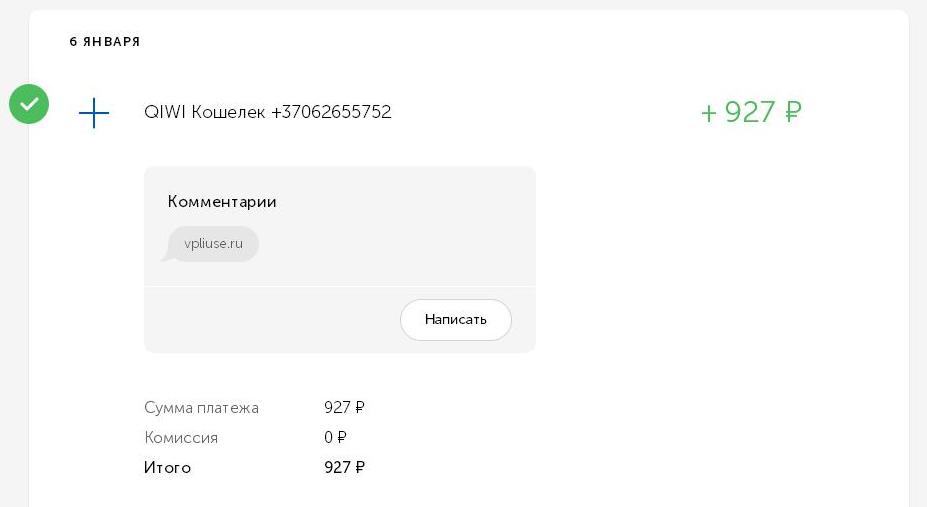Select the QIWI Кошелек +37062655752 transaction title
Image resolution: width=927 pixels, height=507 pixels.
267,112
